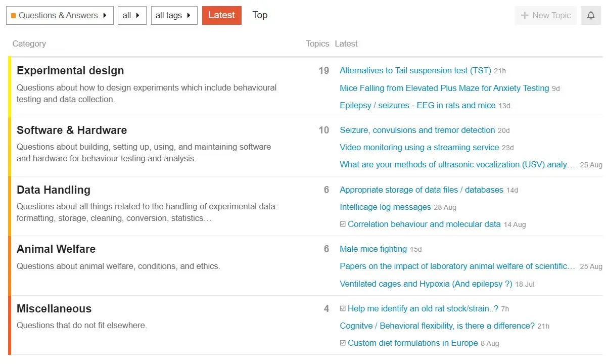Open the Questions & Answers category dropdown
This screenshot has height=364, width=606.
pos(60,16)
